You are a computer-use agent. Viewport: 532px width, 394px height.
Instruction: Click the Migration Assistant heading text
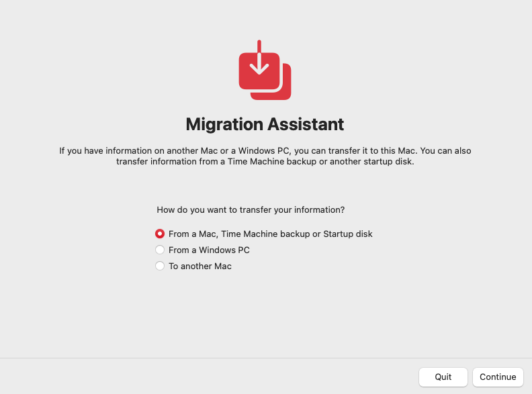265,124
